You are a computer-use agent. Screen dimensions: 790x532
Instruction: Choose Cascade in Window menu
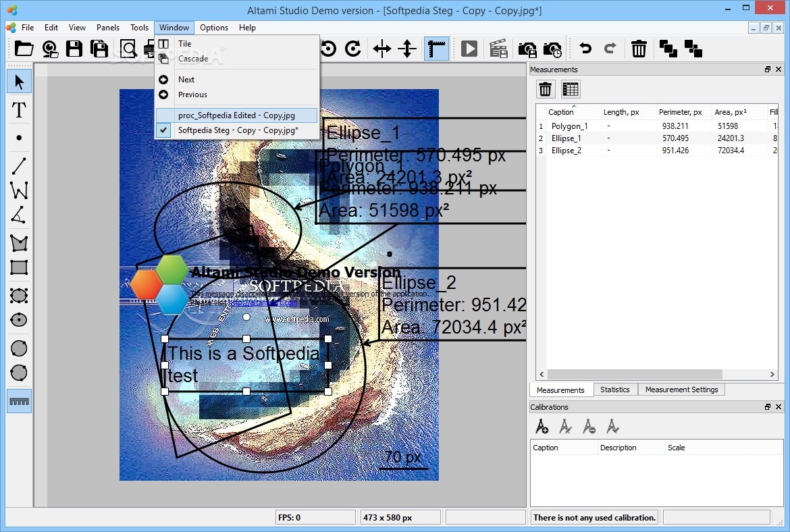click(237, 59)
